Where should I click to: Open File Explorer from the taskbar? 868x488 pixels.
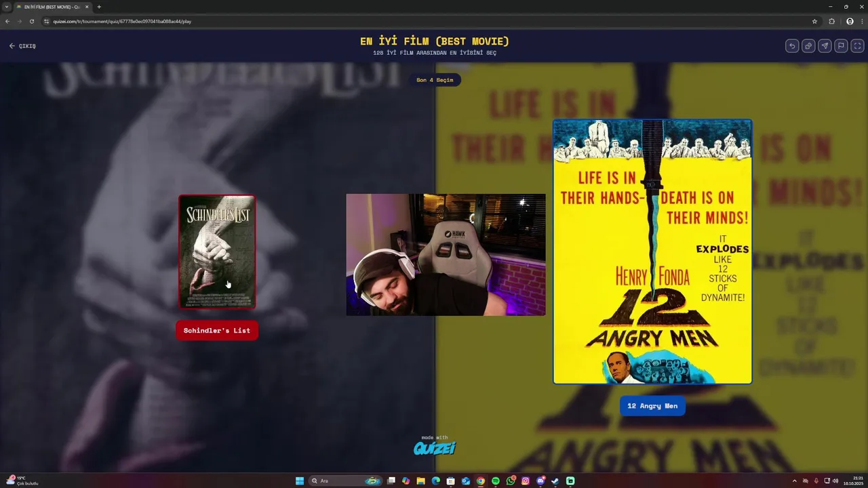pos(421,481)
